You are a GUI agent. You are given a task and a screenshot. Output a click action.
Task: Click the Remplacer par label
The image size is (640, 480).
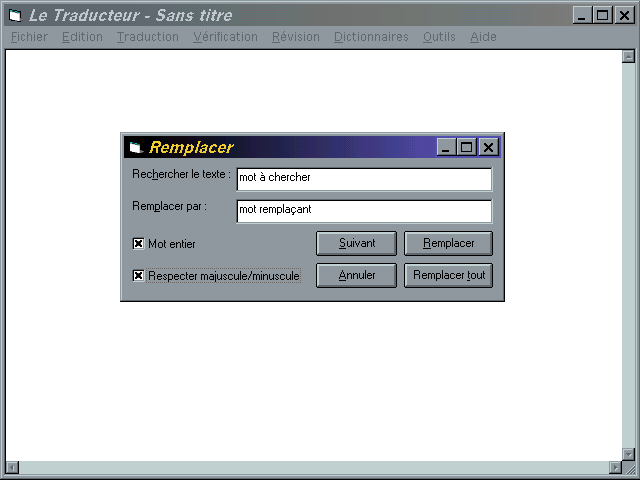coord(169,207)
